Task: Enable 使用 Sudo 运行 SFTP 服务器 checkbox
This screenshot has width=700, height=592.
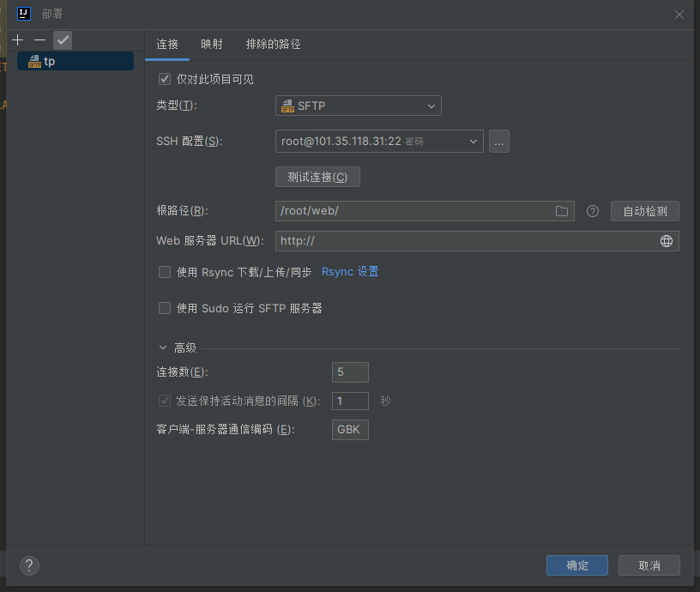Action: 165,308
